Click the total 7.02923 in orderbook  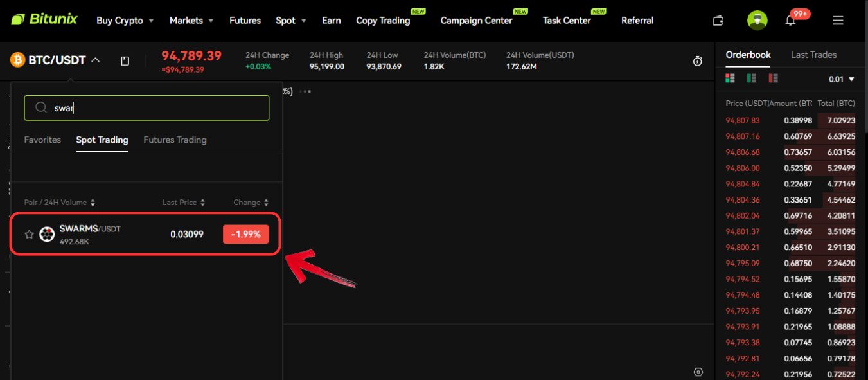tap(841, 120)
